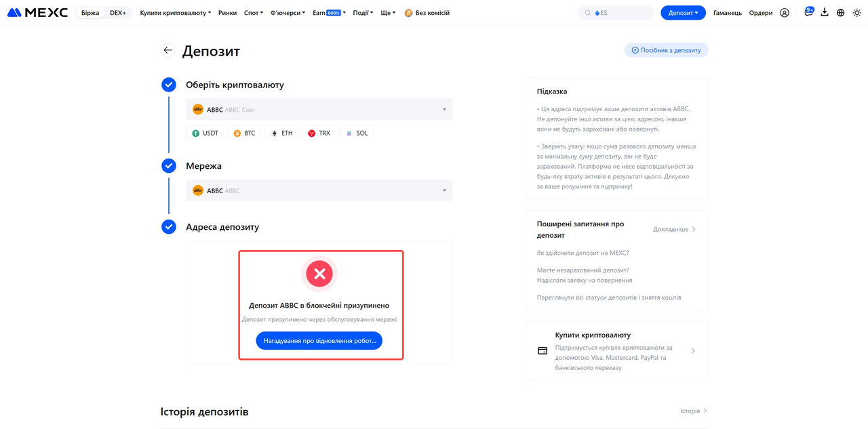This screenshot has width=868, height=429.
Task: Click the USDT coin icon
Action: pos(195,134)
